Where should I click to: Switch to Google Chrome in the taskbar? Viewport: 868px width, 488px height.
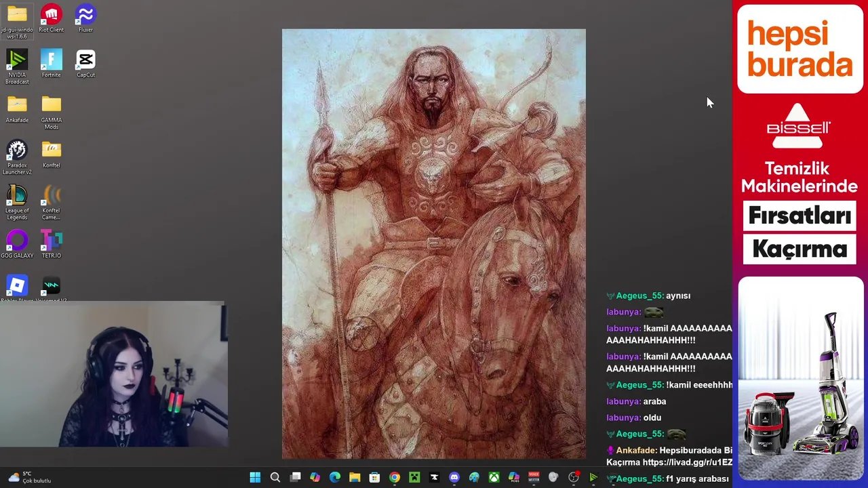(395, 478)
